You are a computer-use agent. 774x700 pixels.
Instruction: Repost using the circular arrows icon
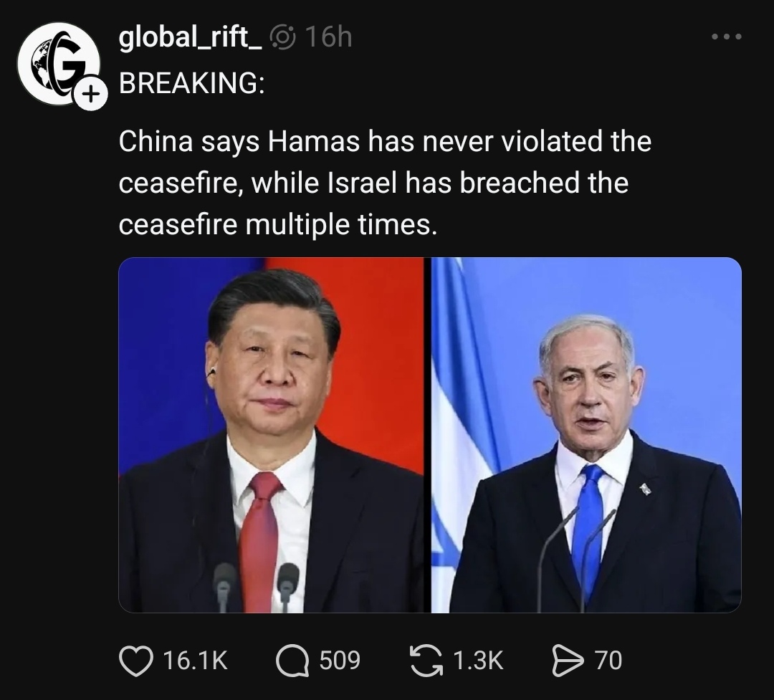426,661
